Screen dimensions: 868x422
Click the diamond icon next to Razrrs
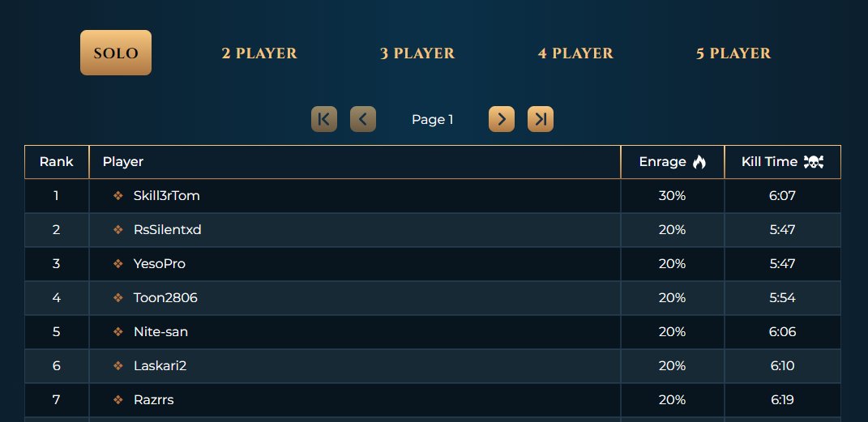coord(118,400)
